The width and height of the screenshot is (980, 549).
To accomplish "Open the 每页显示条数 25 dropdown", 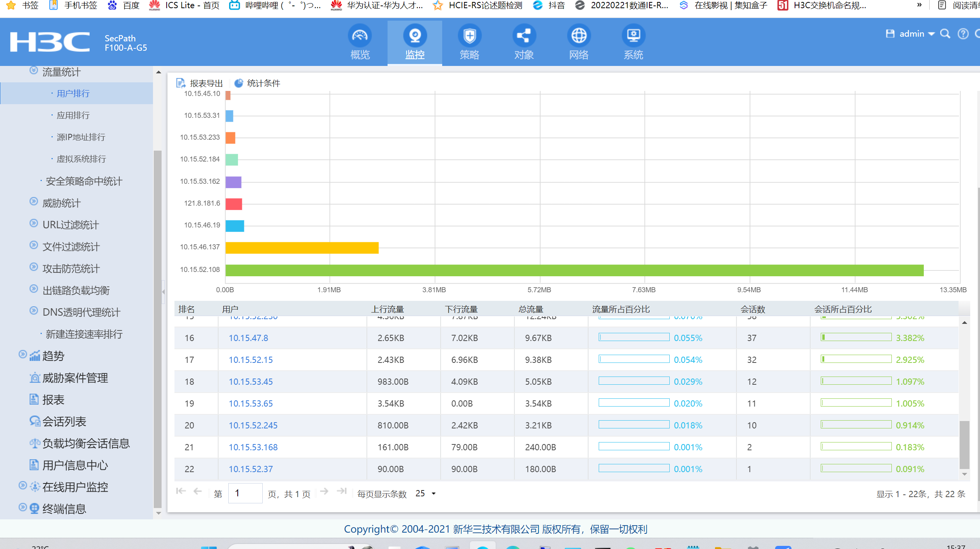I will (x=425, y=494).
